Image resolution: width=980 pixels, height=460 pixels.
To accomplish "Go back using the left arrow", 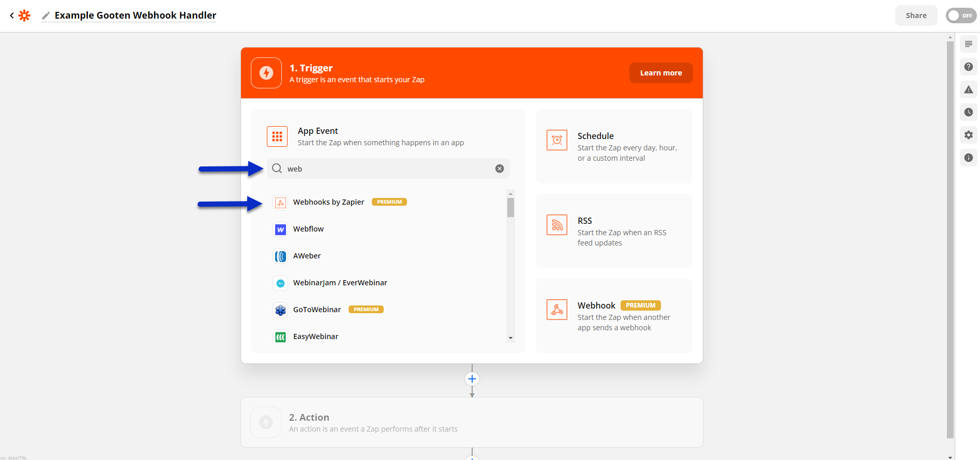I will [11, 16].
